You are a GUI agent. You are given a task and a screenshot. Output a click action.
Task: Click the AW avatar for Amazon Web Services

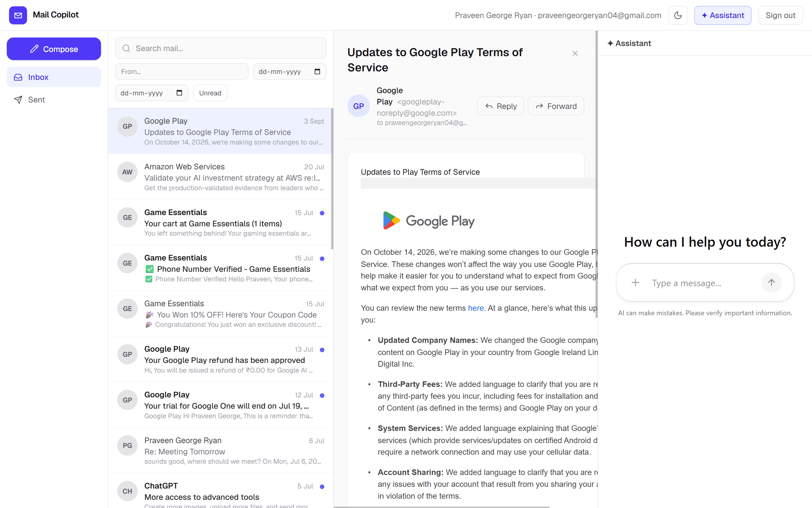click(x=127, y=172)
